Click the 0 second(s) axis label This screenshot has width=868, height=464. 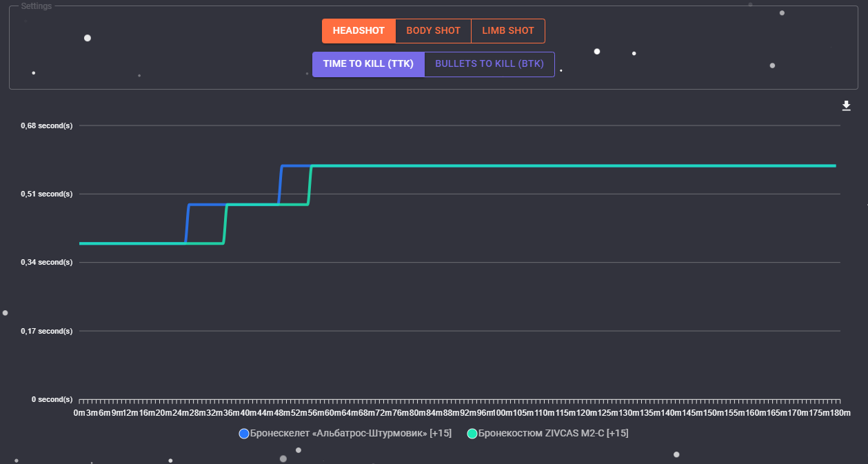tap(52, 399)
